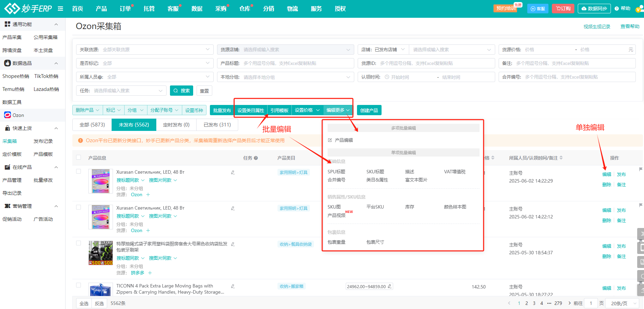The width and height of the screenshot is (644, 309).
Task: Click the 视频生成记录 link
Action: 597,27
